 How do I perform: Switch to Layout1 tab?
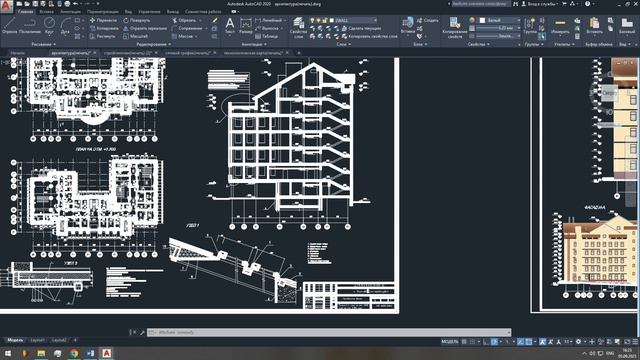coord(38,340)
